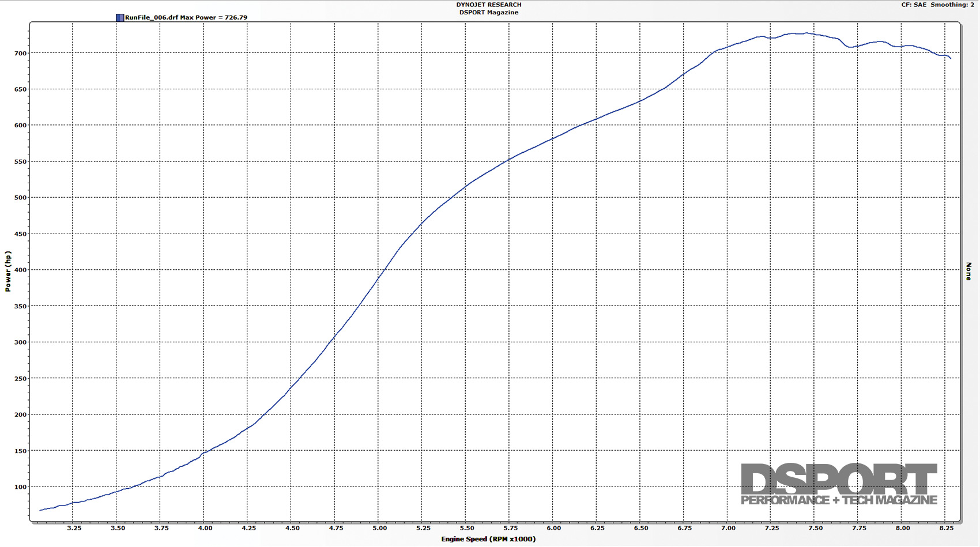Click the 6.00 tick on the RPM axis
The width and height of the screenshot is (980, 547).
pyautogui.click(x=553, y=528)
